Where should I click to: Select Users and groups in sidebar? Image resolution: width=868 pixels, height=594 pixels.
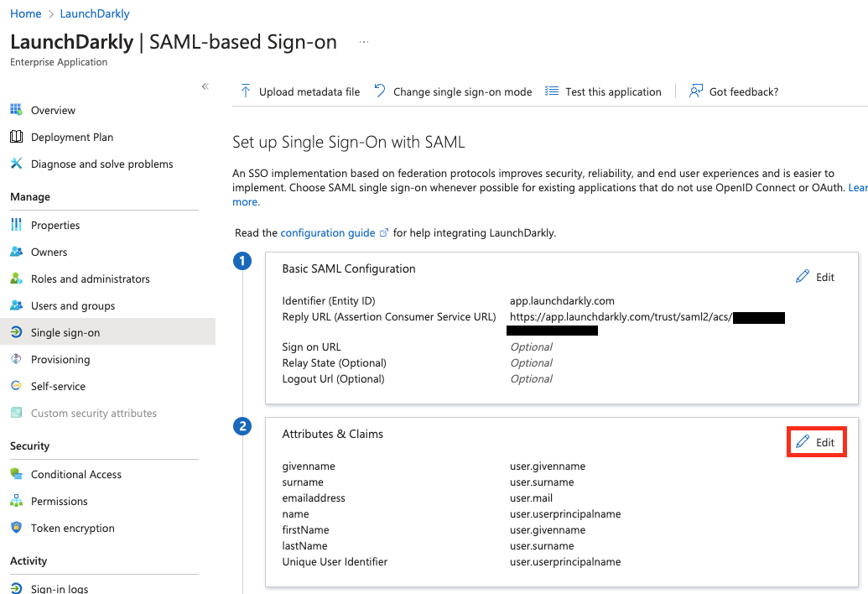point(73,305)
